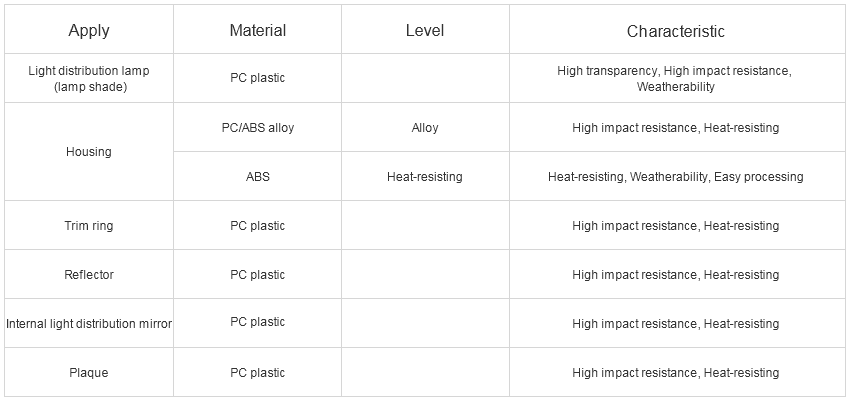
Task: Click the Light distribution lamp cell
Action: 89,79
